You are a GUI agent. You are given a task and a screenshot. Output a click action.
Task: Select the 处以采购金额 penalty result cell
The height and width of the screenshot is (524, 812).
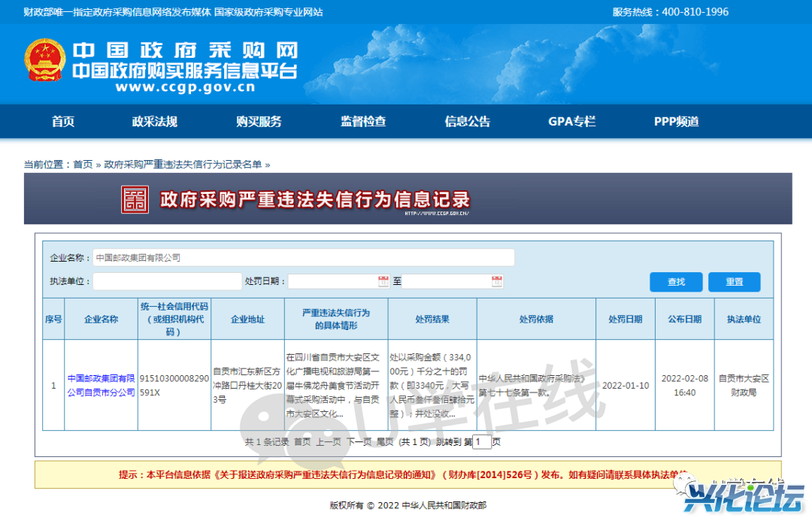click(432, 385)
